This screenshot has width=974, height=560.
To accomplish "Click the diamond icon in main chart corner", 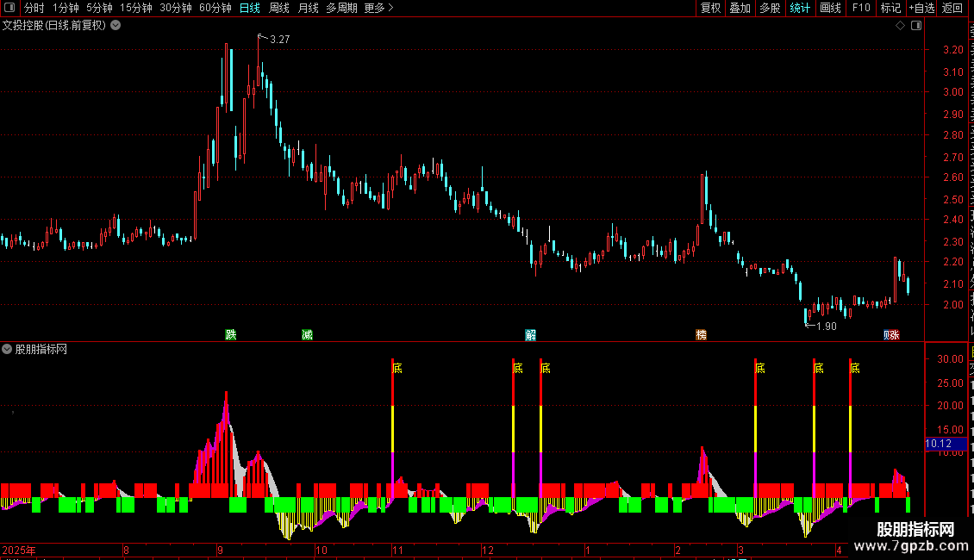I will click(x=900, y=26).
